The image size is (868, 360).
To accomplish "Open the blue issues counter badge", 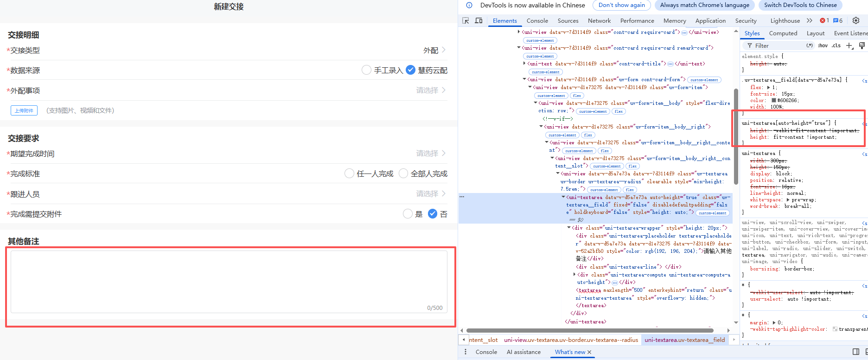I will 838,20.
